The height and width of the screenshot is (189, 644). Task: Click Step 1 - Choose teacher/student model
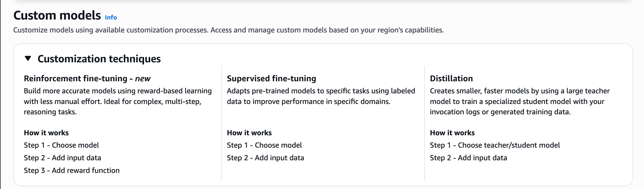pos(495,145)
